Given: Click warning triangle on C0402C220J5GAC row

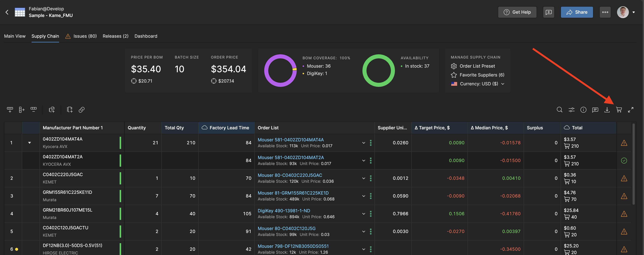Looking at the screenshot, I should [624, 178].
